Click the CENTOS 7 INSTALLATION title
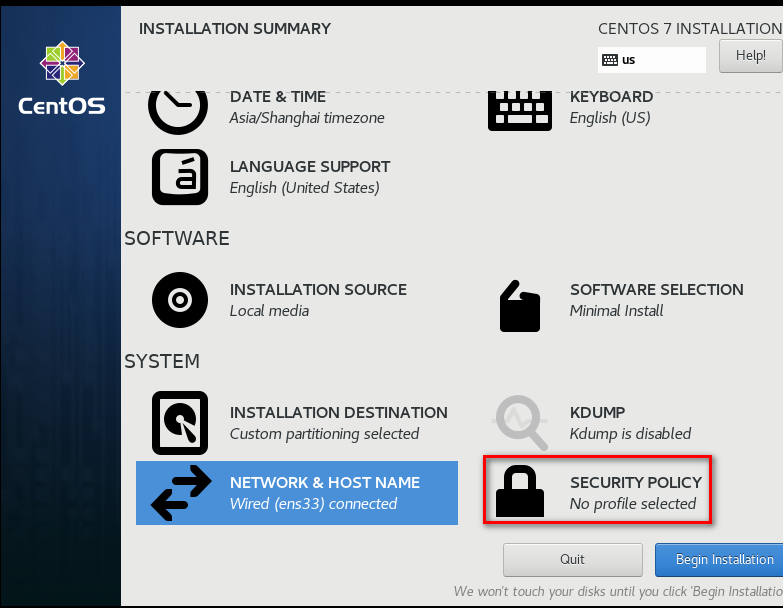783x608 pixels. pos(690,29)
